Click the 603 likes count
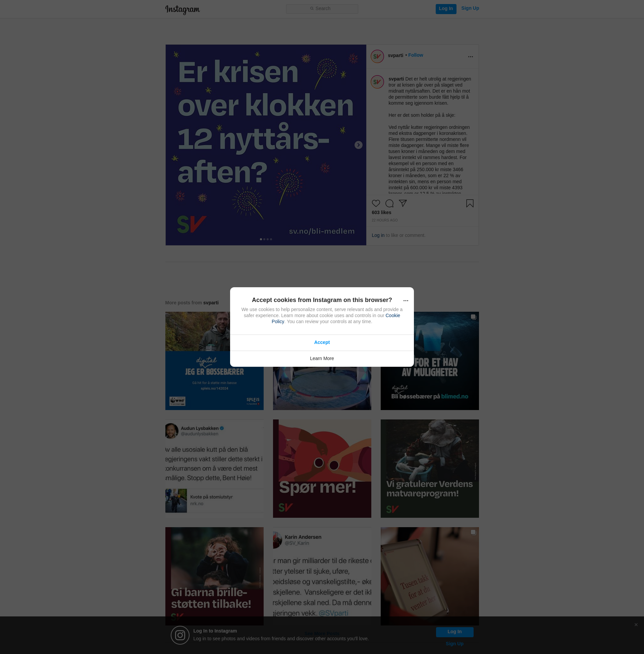644x654 pixels. coord(381,212)
